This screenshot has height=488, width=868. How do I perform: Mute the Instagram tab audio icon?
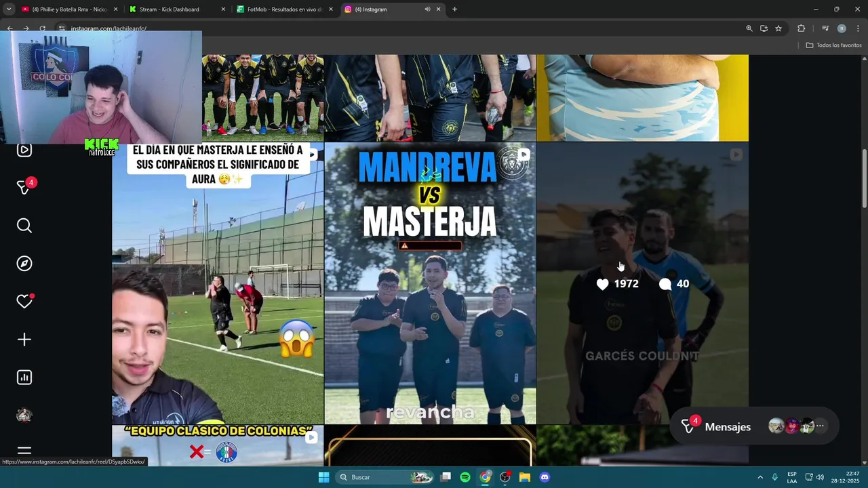pos(427,9)
